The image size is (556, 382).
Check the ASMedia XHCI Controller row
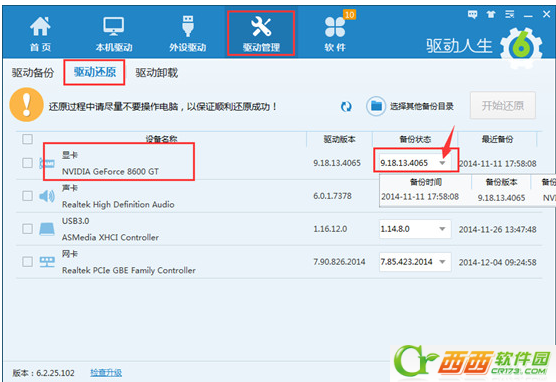point(27,229)
